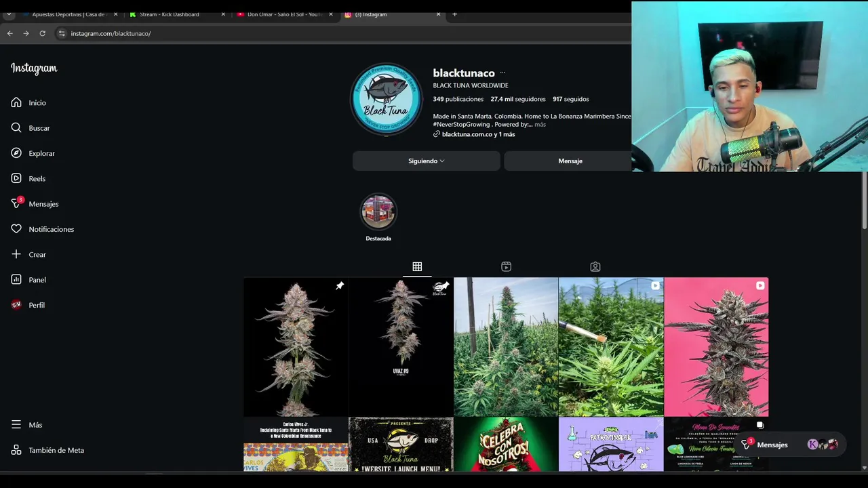Expand the bio with 'más'
This screenshot has height=488, width=868.
(540, 125)
